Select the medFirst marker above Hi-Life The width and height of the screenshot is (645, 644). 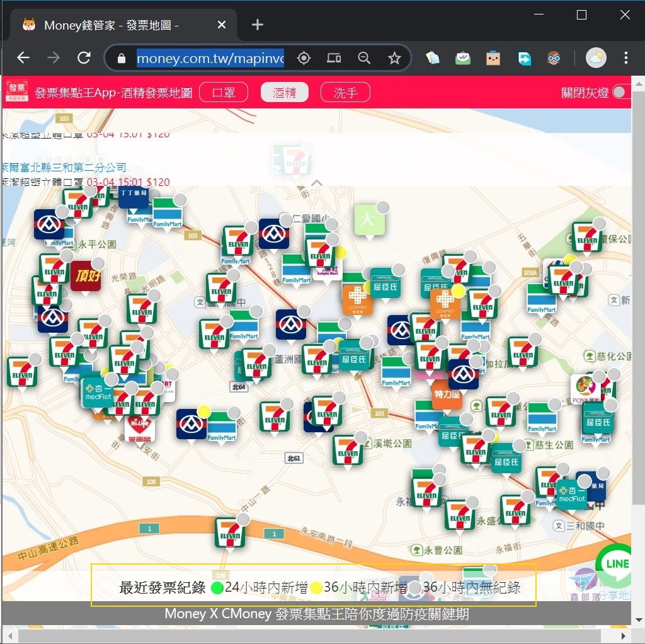(x=98, y=393)
